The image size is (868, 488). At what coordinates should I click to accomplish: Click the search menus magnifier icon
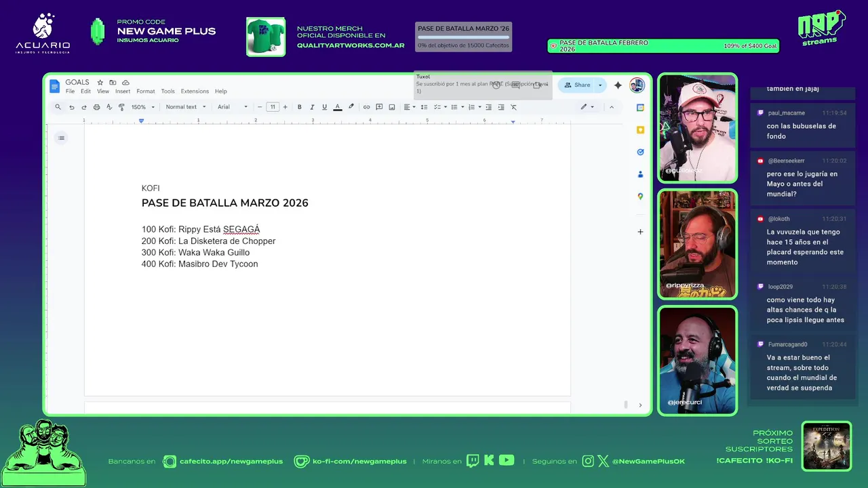click(x=58, y=107)
